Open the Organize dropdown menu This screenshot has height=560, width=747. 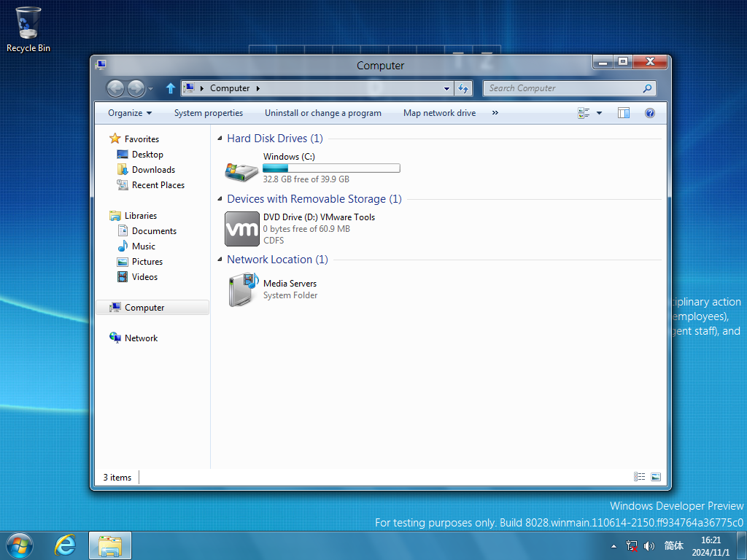pyautogui.click(x=130, y=113)
